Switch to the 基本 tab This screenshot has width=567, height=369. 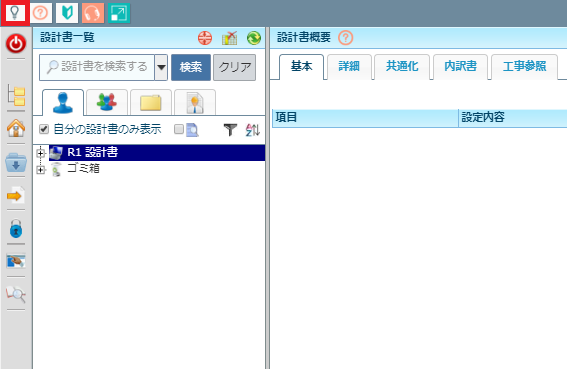coord(302,67)
